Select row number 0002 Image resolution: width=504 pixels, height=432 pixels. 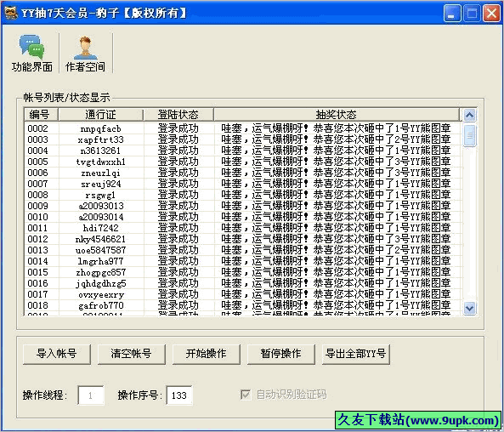(38, 128)
